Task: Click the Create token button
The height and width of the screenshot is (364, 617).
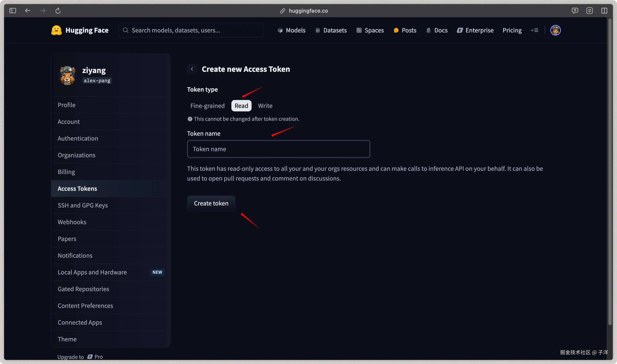Action: pyautogui.click(x=211, y=203)
